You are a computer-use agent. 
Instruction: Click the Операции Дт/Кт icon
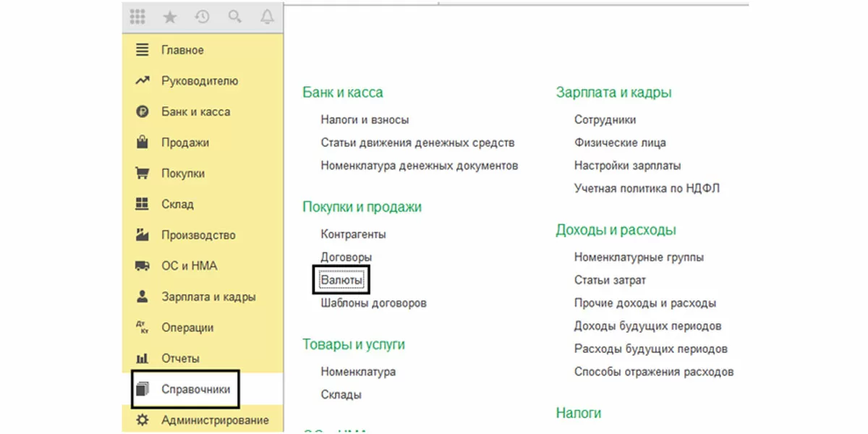[142, 328]
